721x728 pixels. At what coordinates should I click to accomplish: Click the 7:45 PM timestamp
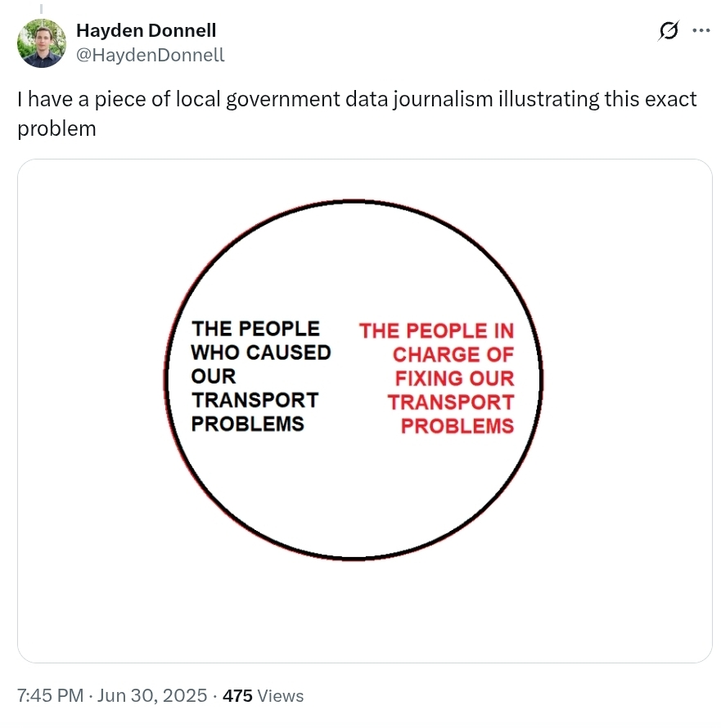coord(50,695)
